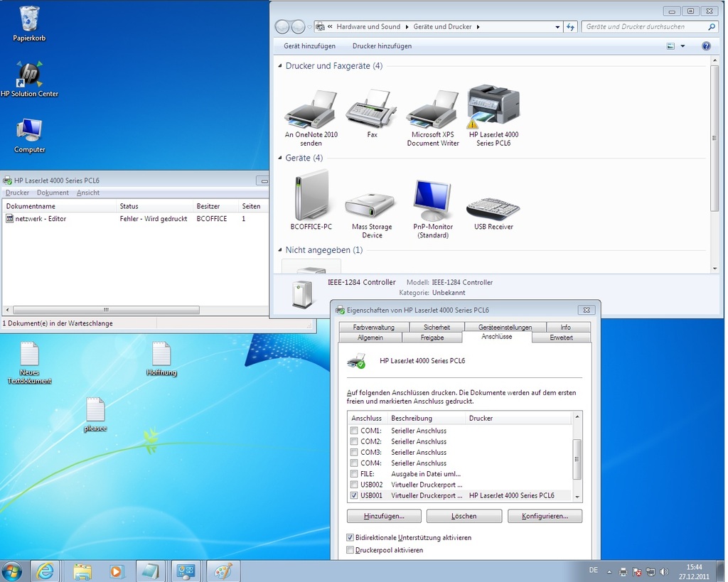The width and height of the screenshot is (728, 582).
Task: Open address bar history dropdown arrow
Action: pyautogui.click(x=557, y=27)
